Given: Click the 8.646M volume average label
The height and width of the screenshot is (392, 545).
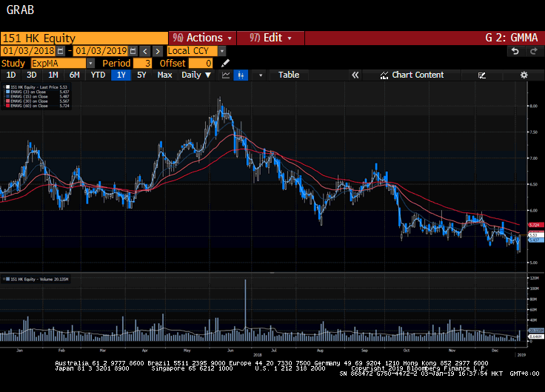Looking at the screenshot, I should click(535, 337).
